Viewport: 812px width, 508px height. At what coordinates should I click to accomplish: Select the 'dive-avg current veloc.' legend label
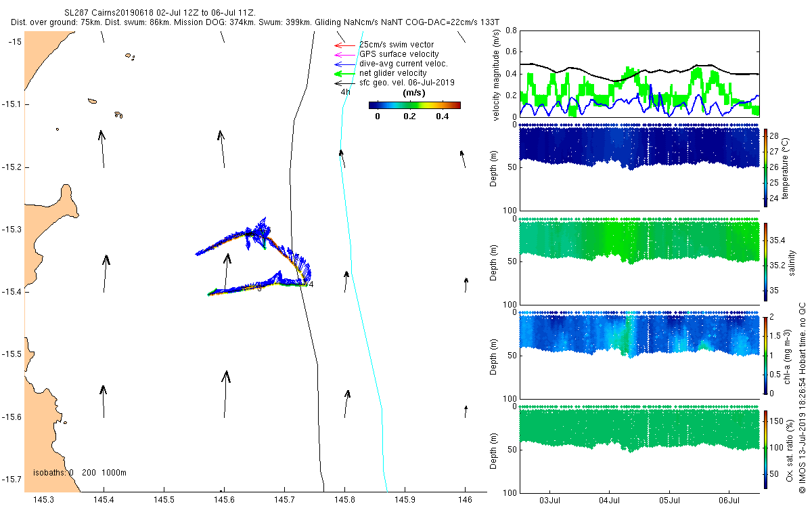click(x=404, y=64)
